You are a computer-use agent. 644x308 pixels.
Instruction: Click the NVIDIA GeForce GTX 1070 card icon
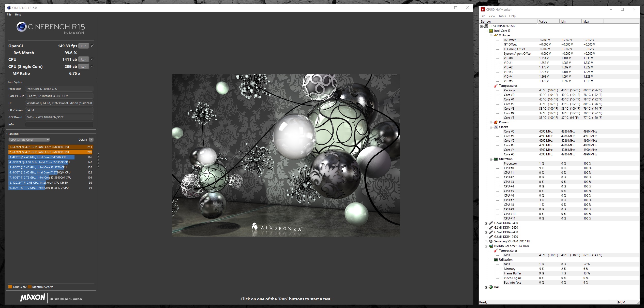click(x=491, y=246)
